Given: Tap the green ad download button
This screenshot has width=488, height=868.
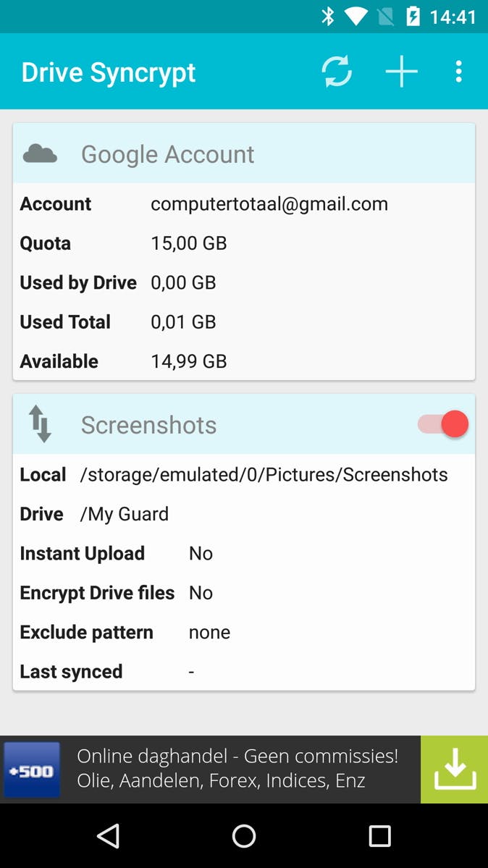Looking at the screenshot, I should 455,769.
